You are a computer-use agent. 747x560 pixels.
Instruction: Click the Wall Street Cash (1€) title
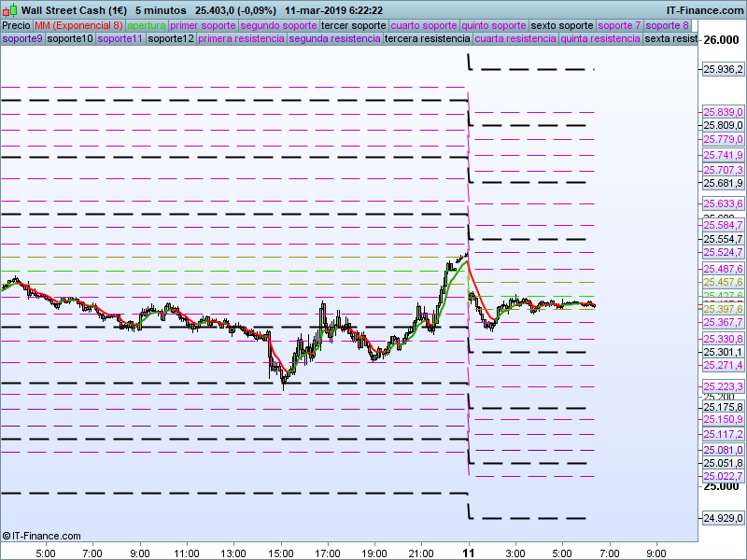tap(74, 10)
